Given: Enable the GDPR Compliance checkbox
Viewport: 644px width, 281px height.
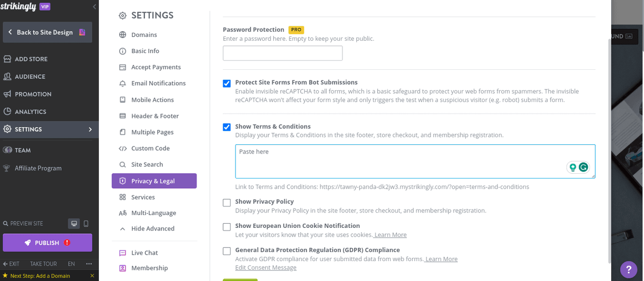Looking at the screenshot, I should point(227,250).
